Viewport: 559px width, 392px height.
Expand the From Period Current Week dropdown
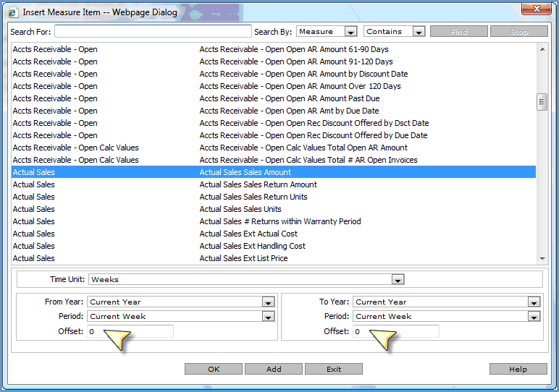268,317
